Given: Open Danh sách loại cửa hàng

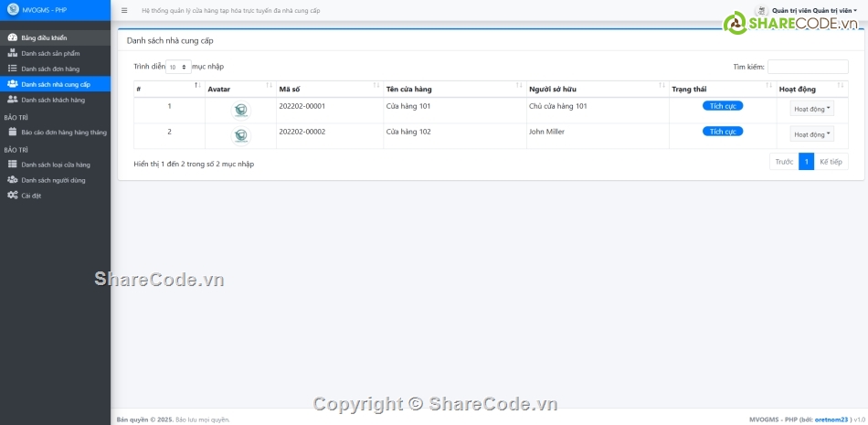Looking at the screenshot, I should pos(56,165).
